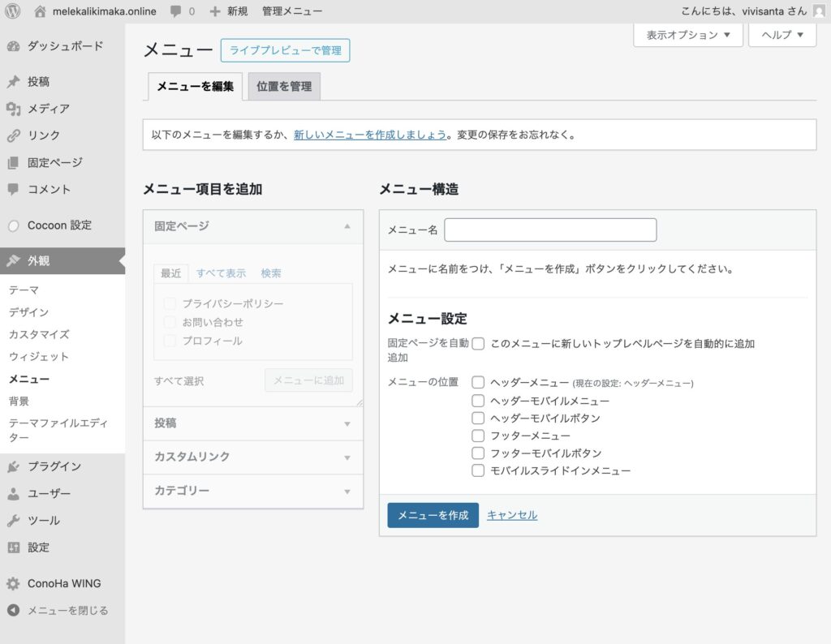
Task: Click the Plugins plug icon
Action: coord(13,466)
